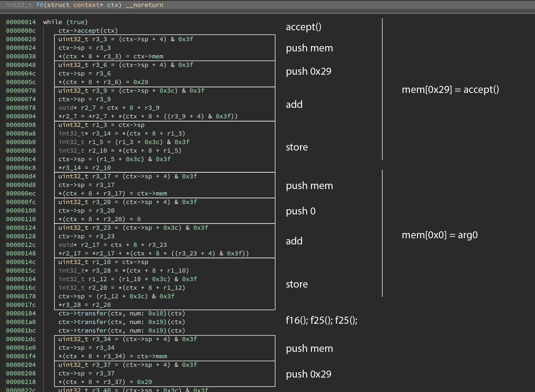The width and height of the screenshot is (535, 392).
Task: Click the 0x29 constant at address 0000005c
Action: (x=141, y=82)
